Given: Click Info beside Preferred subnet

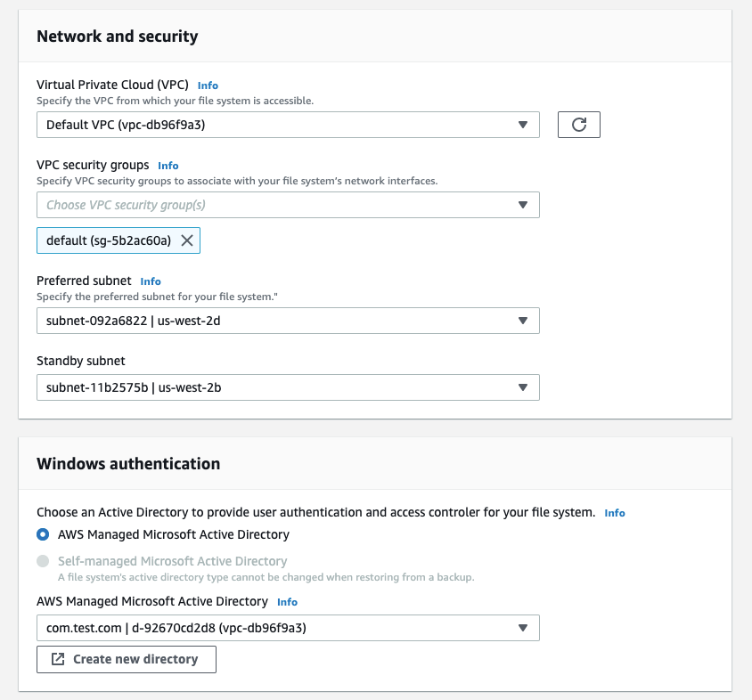Looking at the screenshot, I should coord(151,281).
